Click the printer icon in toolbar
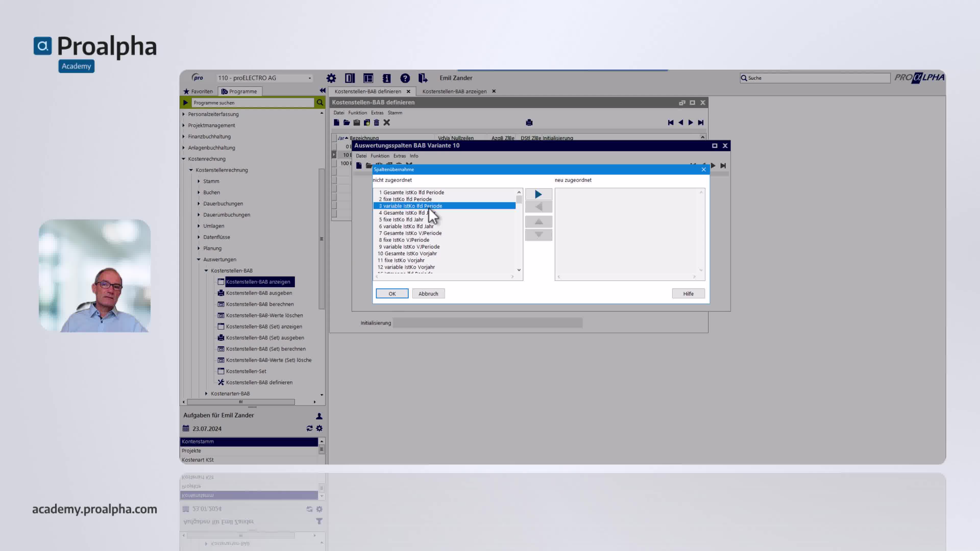980x551 pixels. click(x=529, y=122)
